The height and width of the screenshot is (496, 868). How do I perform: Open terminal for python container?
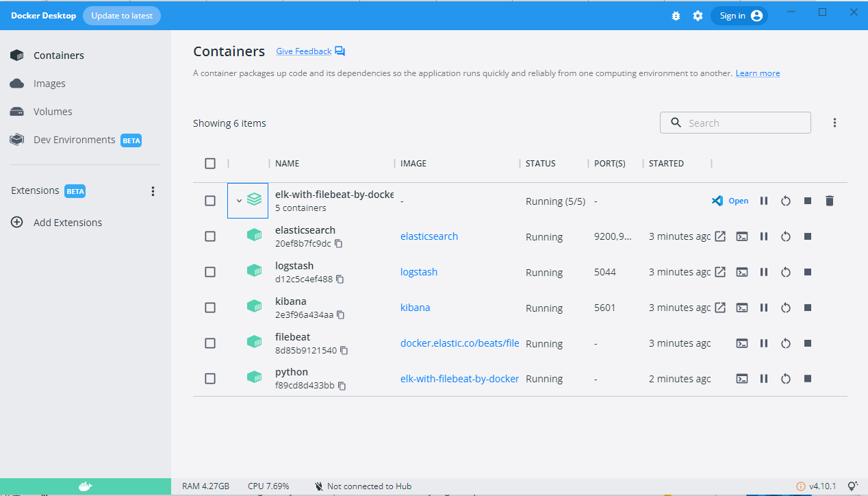point(742,379)
